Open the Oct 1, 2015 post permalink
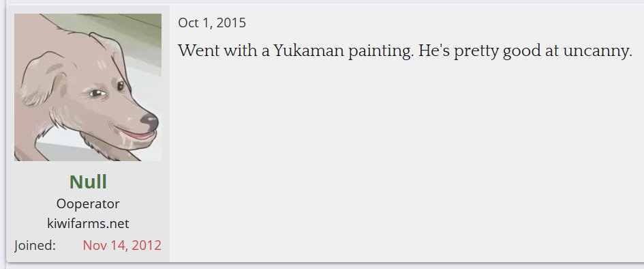 coord(212,23)
